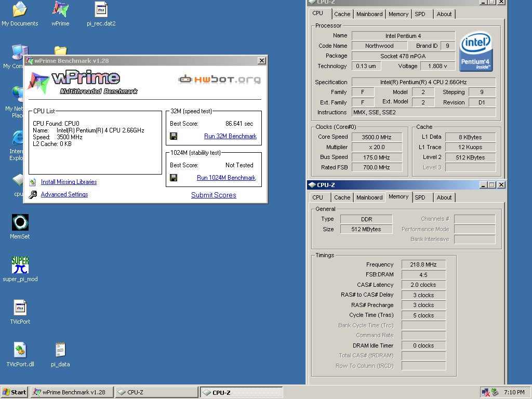Click the Not Tested score text

239,165
